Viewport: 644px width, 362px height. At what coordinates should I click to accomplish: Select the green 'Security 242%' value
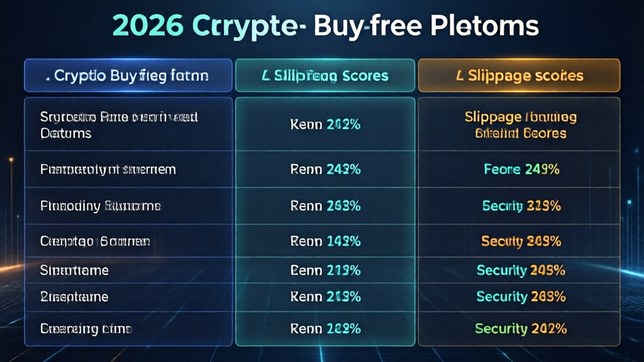pyautogui.click(x=521, y=328)
